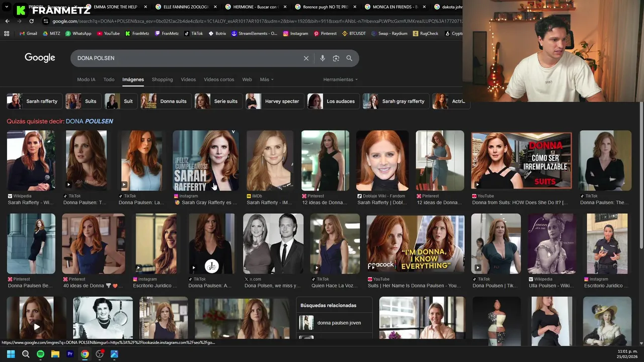The height and width of the screenshot is (362, 644).
Task: Open the Instagram bookmark
Action: (x=295, y=34)
